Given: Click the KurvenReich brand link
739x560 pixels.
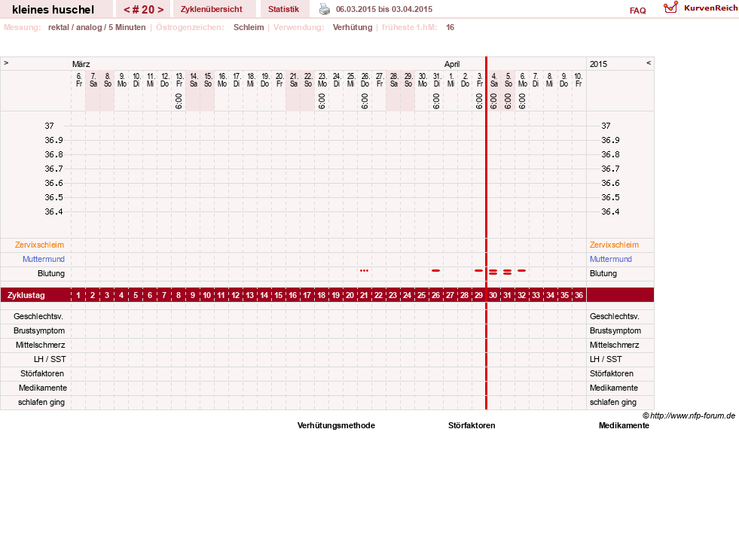Looking at the screenshot, I should point(710,8).
